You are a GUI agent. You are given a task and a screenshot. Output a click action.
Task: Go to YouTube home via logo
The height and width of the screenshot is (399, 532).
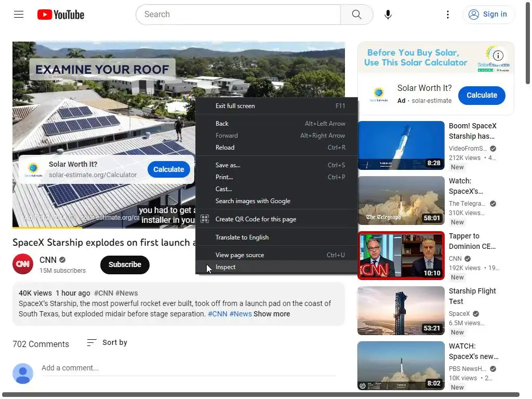click(61, 15)
